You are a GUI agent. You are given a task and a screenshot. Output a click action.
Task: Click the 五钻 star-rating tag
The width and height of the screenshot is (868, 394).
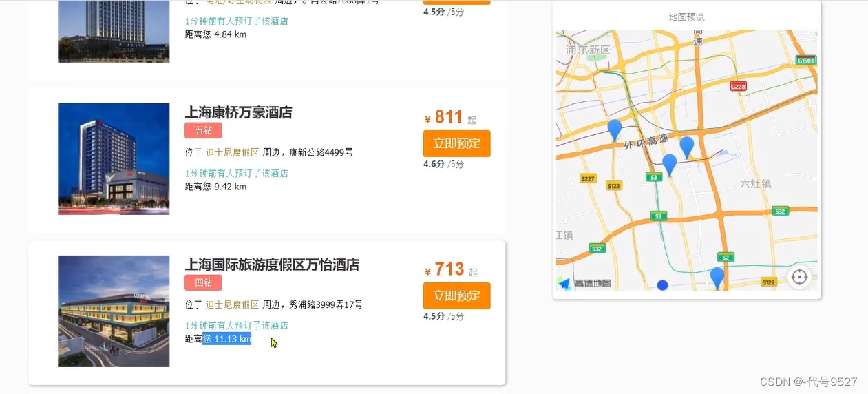(203, 131)
